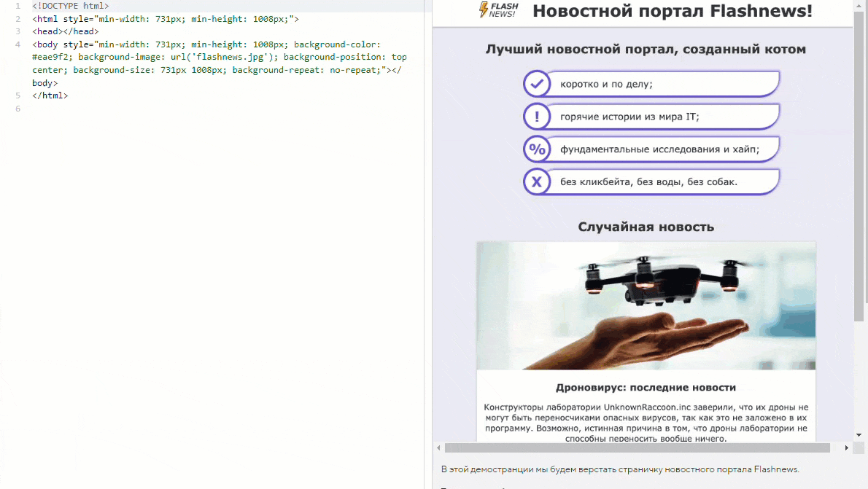Screen dimensions: 868x489
Task: Select the "без кликбейта, без воды, без собак." item
Action: pos(648,181)
